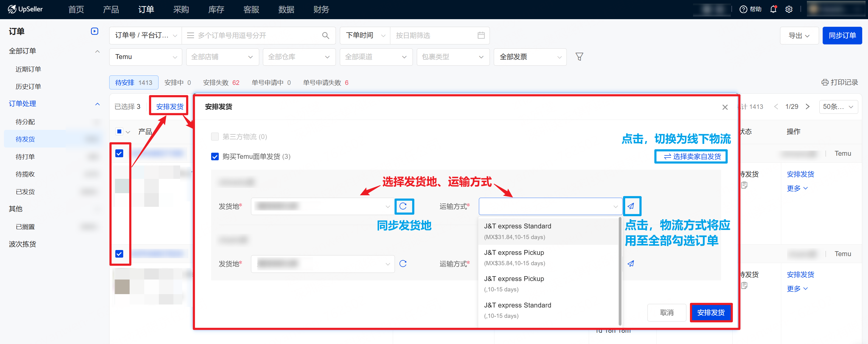The height and width of the screenshot is (344, 868).
Task: Click apply-to-all paper plane icon in first row
Action: (x=631, y=206)
